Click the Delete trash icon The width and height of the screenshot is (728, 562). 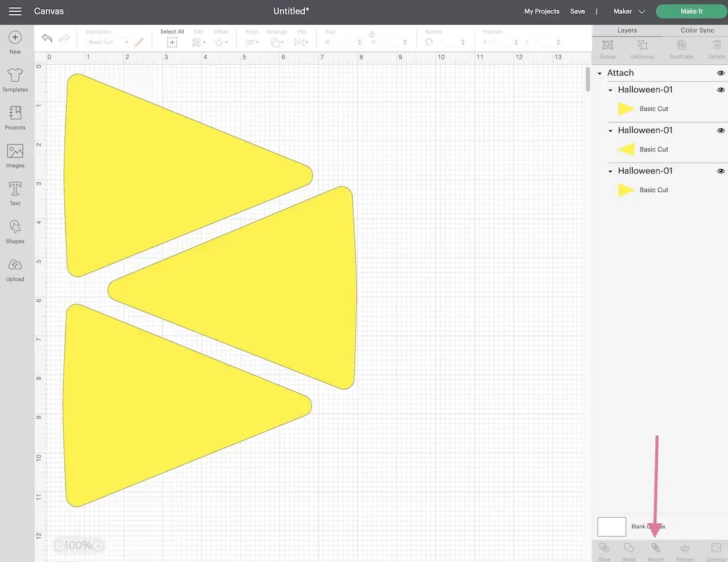click(716, 45)
